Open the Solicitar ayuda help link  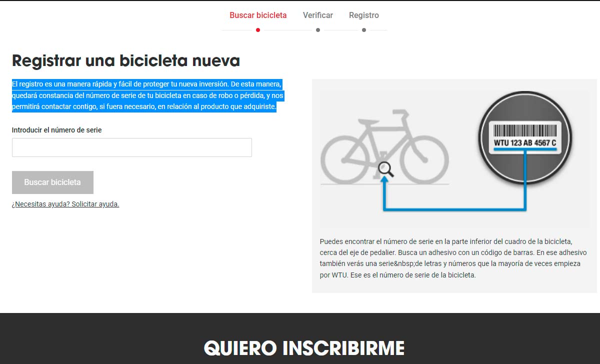tap(65, 204)
